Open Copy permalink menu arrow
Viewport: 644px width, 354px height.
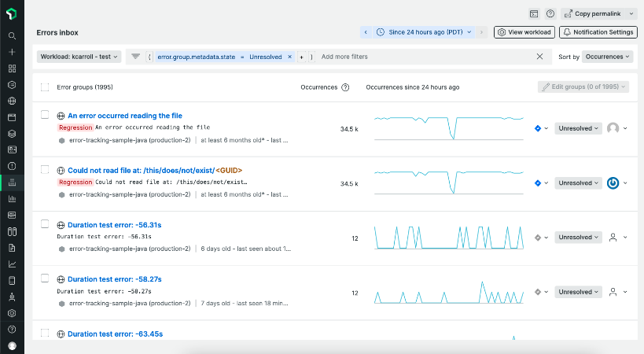(631, 13)
